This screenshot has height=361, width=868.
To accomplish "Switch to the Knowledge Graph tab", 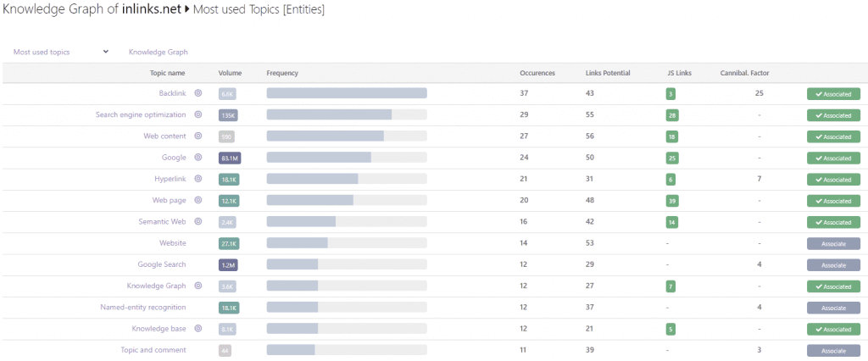I will [x=159, y=52].
